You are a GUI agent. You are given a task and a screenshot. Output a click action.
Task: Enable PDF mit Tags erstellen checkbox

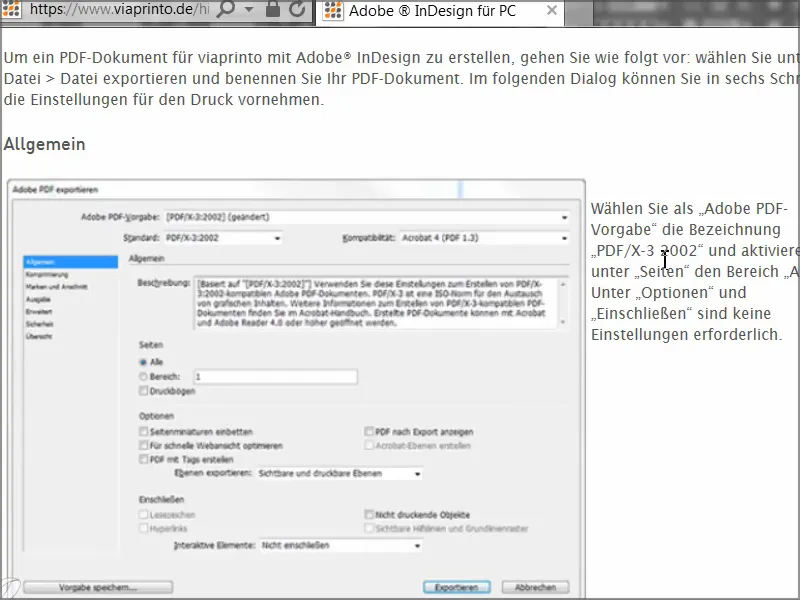click(x=144, y=459)
